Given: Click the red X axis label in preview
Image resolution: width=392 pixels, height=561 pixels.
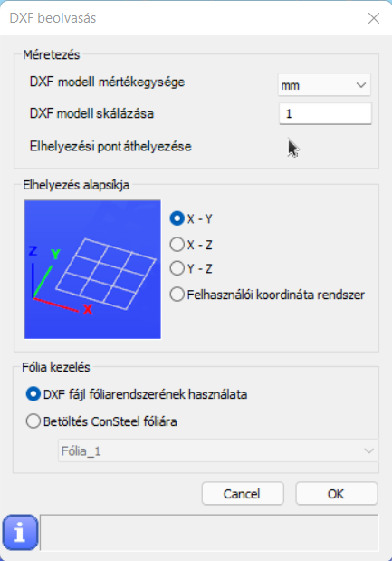Looking at the screenshot, I should [88, 309].
